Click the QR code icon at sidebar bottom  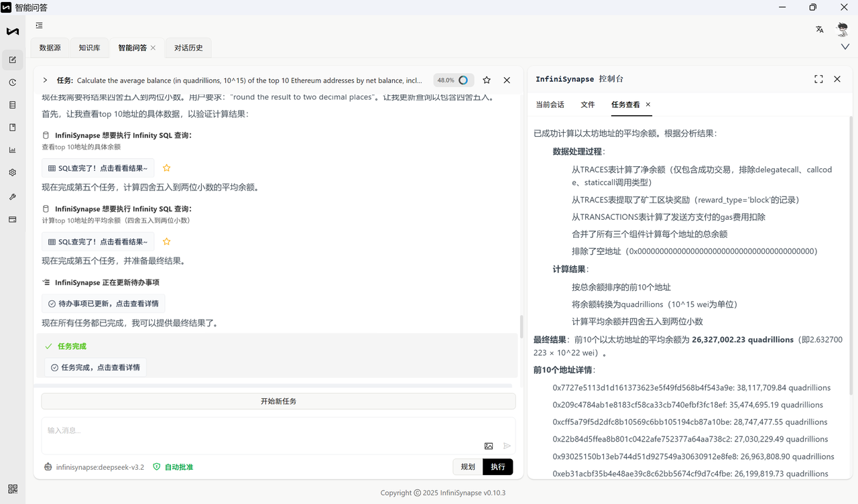13,489
